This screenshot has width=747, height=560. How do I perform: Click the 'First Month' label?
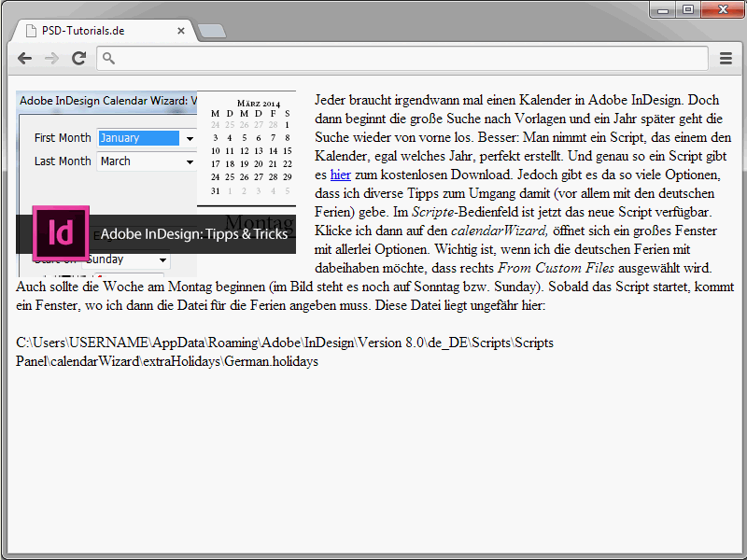point(63,137)
